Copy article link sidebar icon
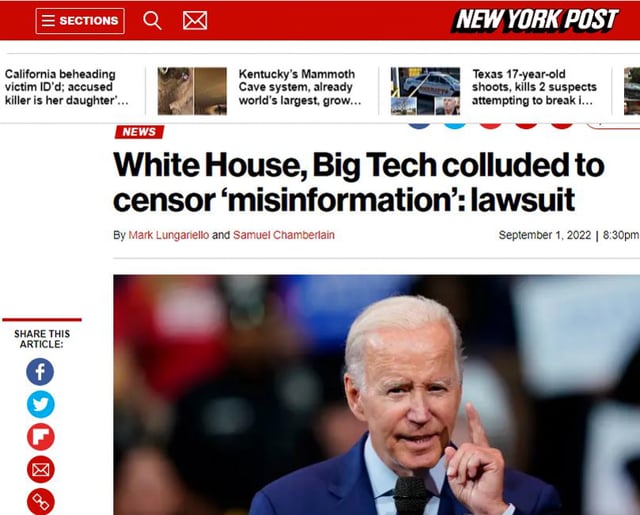640x515 pixels. 40,502
